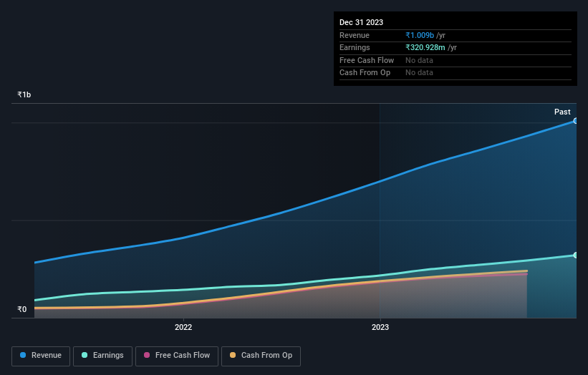Click the Revenue end-point marker on chart
The image size is (588, 375).
[576, 121]
